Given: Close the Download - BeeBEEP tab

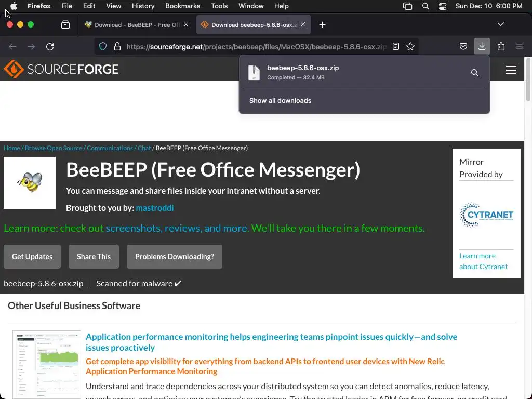Looking at the screenshot, I should pyautogui.click(x=186, y=24).
